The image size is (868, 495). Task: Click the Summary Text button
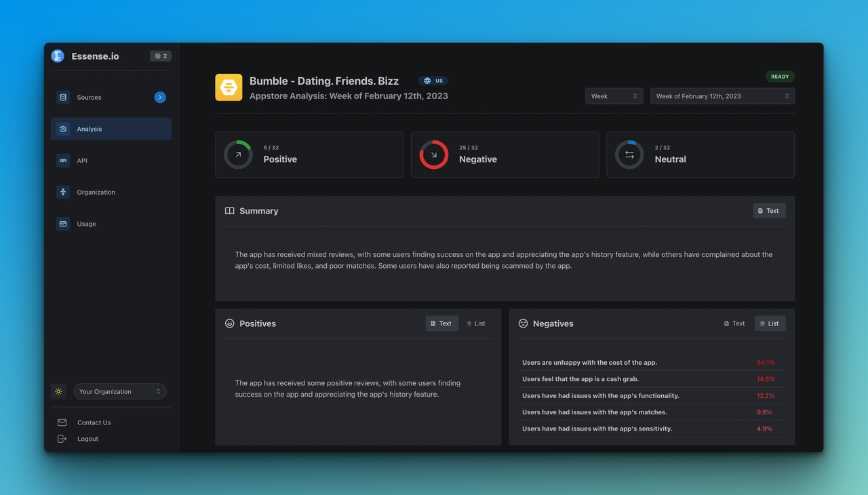pyautogui.click(x=769, y=211)
